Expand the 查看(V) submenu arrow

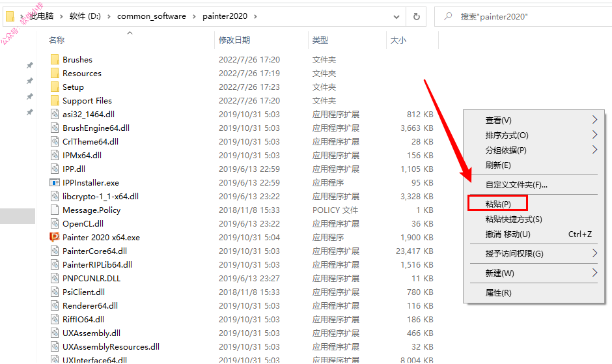[x=594, y=120]
